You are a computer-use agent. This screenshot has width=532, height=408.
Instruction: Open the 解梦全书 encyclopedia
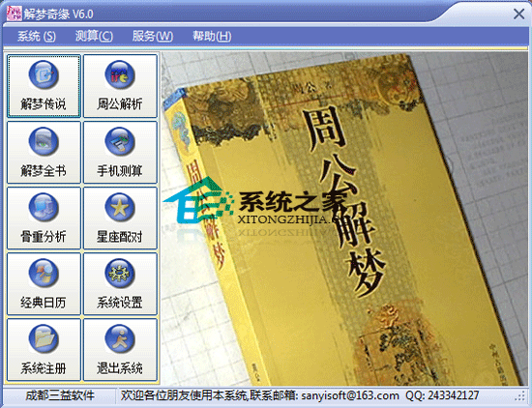coord(44,153)
